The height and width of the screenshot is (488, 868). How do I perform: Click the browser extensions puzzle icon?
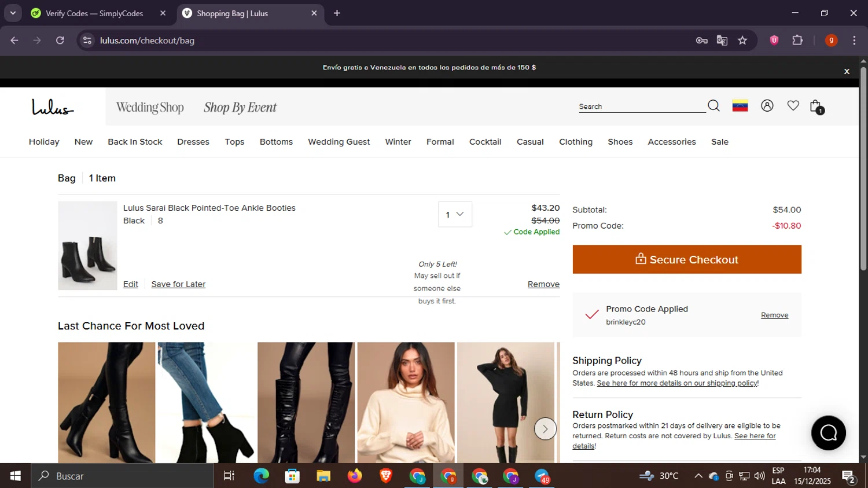click(797, 41)
